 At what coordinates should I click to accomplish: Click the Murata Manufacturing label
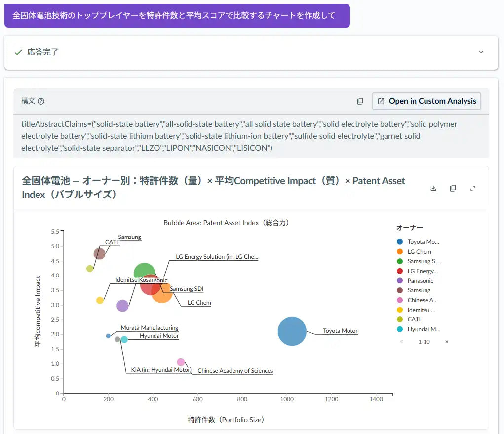pos(150,328)
